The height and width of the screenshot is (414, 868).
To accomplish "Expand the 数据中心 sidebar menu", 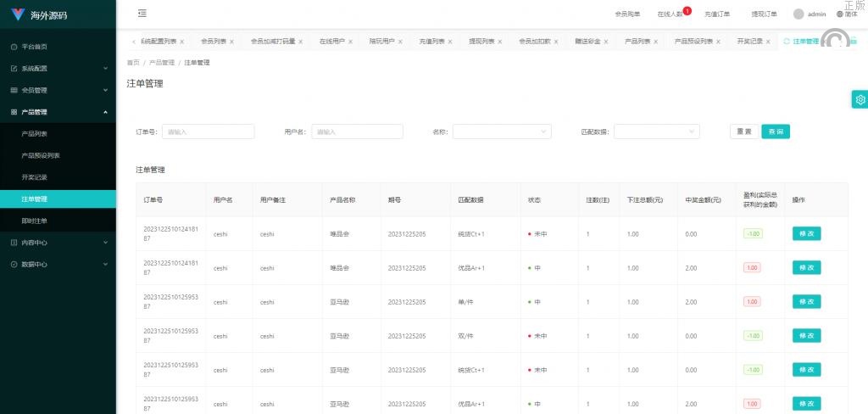I will 58,265.
